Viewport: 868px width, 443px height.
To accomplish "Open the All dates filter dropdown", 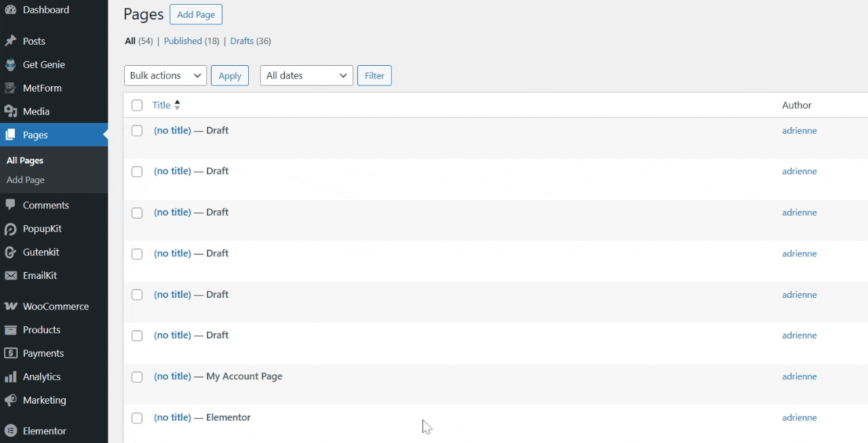I will (306, 75).
